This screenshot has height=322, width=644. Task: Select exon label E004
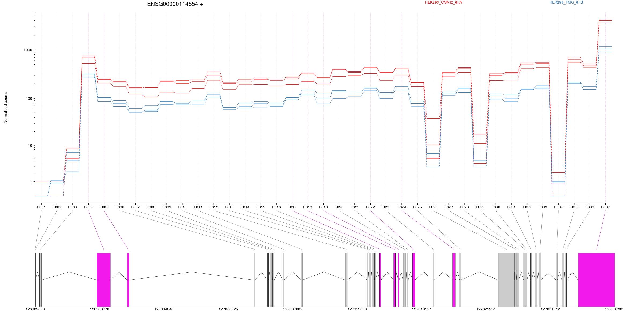(x=88, y=207)
